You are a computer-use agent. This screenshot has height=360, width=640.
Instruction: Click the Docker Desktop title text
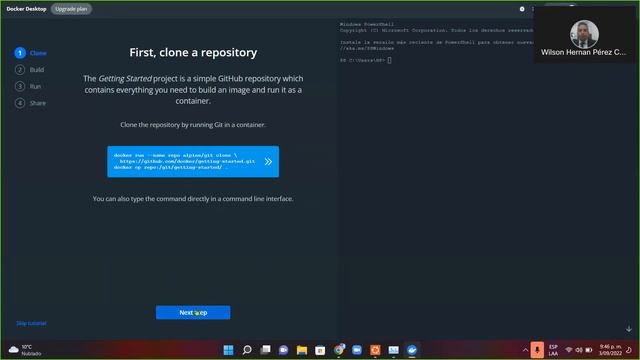pyautogui.click(x=26, y=9)
